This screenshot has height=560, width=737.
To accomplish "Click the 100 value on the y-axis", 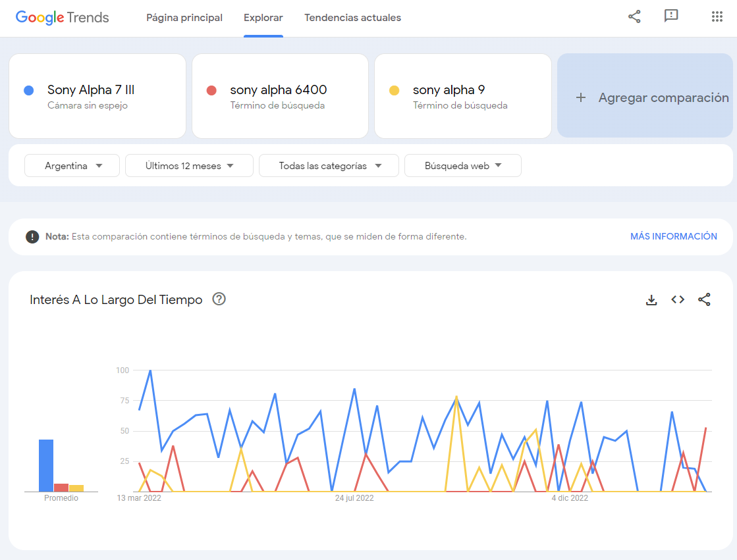I will (x=123, y=370).
